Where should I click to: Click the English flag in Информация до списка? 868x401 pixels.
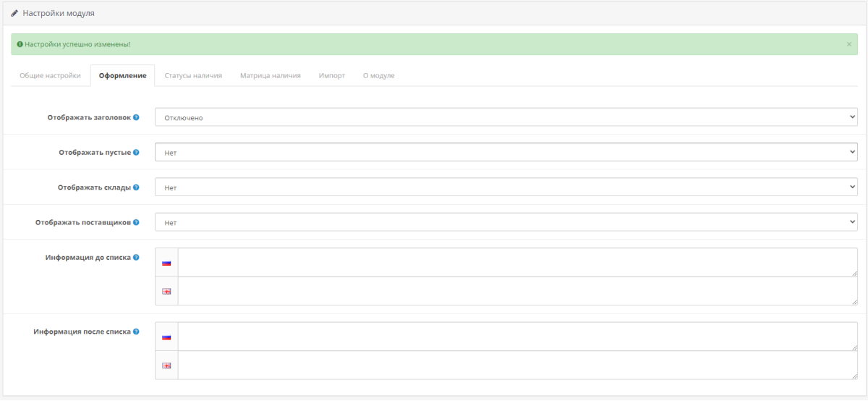coord(166,291)
